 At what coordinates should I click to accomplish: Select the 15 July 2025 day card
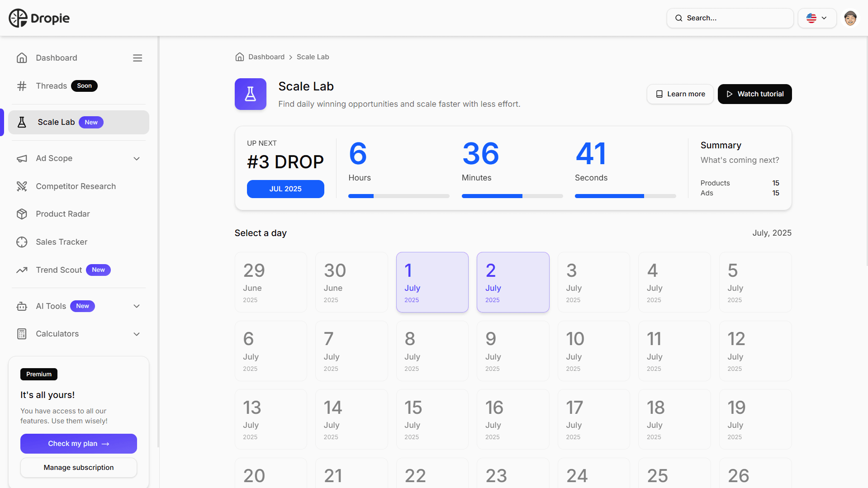[x=432, y=419]
